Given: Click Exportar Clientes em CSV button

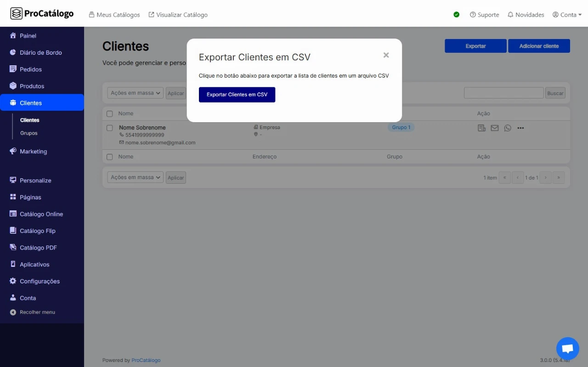Looking at the screenshot, I should 237,95.
